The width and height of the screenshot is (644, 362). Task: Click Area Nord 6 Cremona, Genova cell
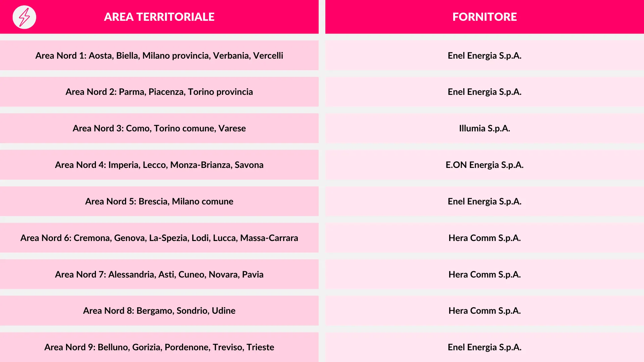click(159, 238)
